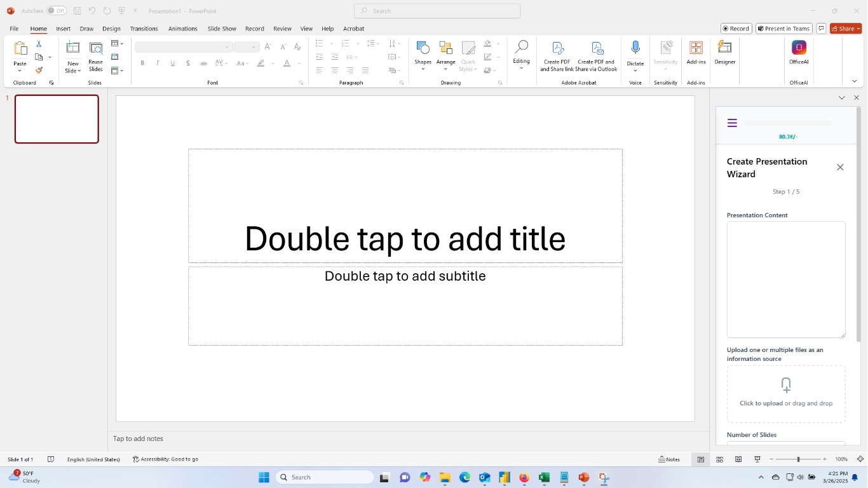Switch to Slide Sorter view
The width and height of the screenshot is (868, 488).
point(720,459)
